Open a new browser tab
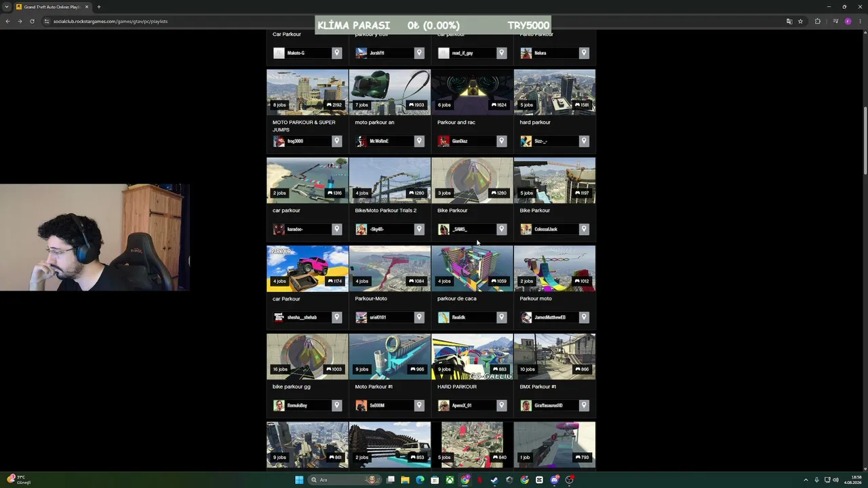Screen dimensions: 868x488 [98, 7]
